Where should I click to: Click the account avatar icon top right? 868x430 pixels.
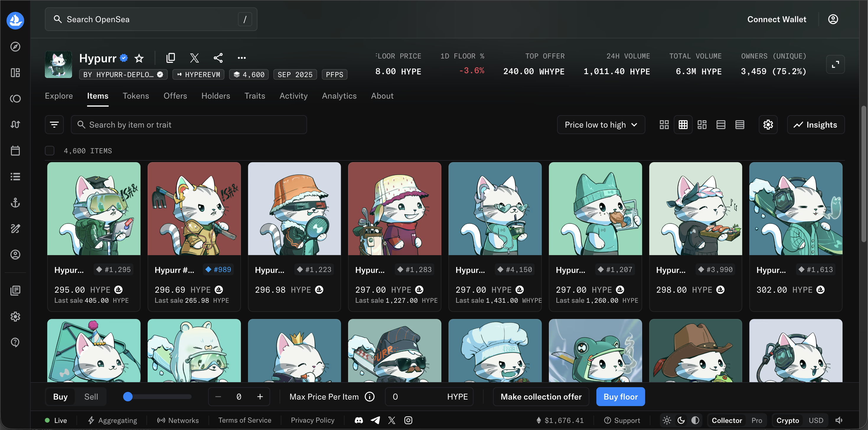pyautogui.click(x=833, y=19)
